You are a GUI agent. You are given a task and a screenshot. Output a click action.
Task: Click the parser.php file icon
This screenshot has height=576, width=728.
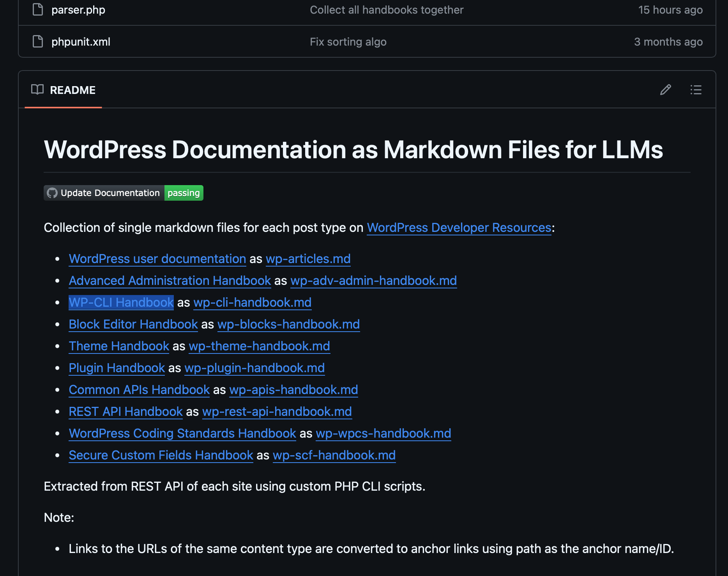pos(38,9)
